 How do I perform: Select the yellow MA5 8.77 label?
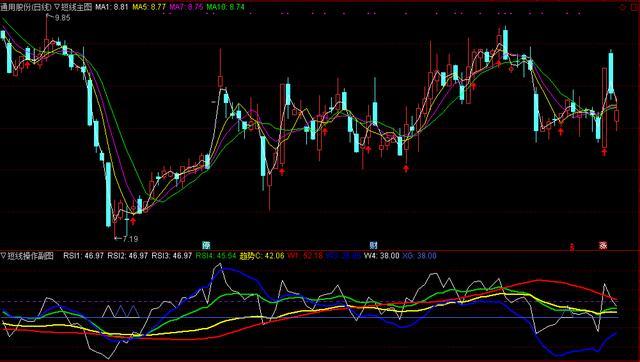tap(149, 7)
